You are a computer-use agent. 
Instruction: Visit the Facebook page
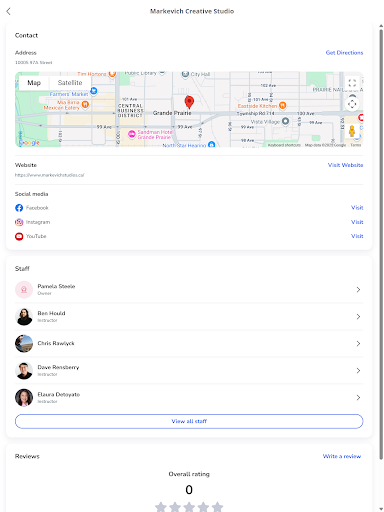[x=357, y=208]
